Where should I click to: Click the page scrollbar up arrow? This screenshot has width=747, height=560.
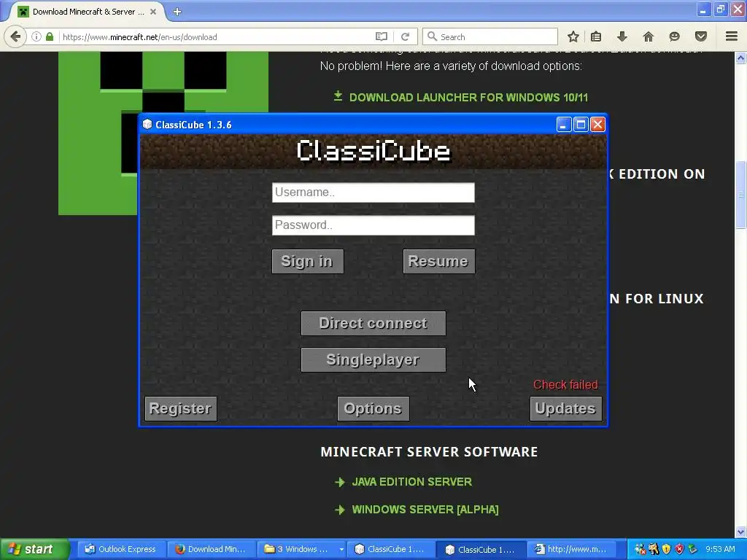pos(741,58)
